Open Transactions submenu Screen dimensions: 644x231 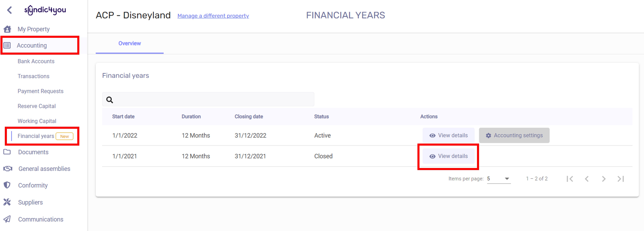pyautogui.click(x=34, y=76)
